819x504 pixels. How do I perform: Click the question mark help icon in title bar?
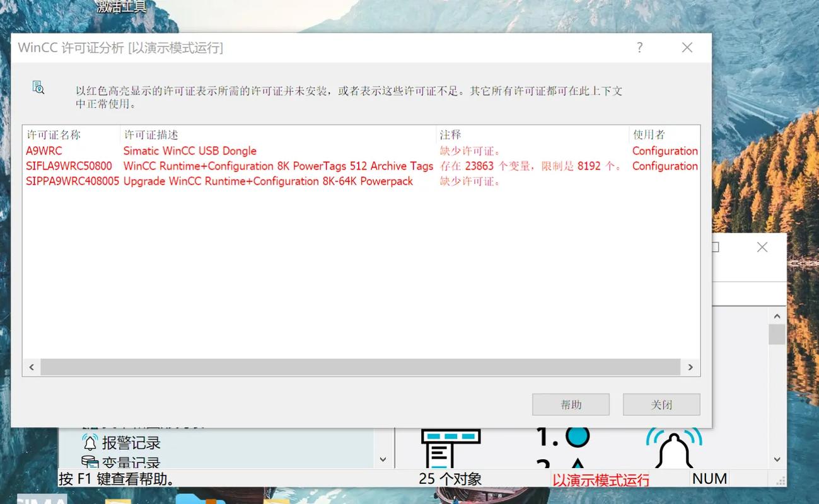tap(639, 47)
